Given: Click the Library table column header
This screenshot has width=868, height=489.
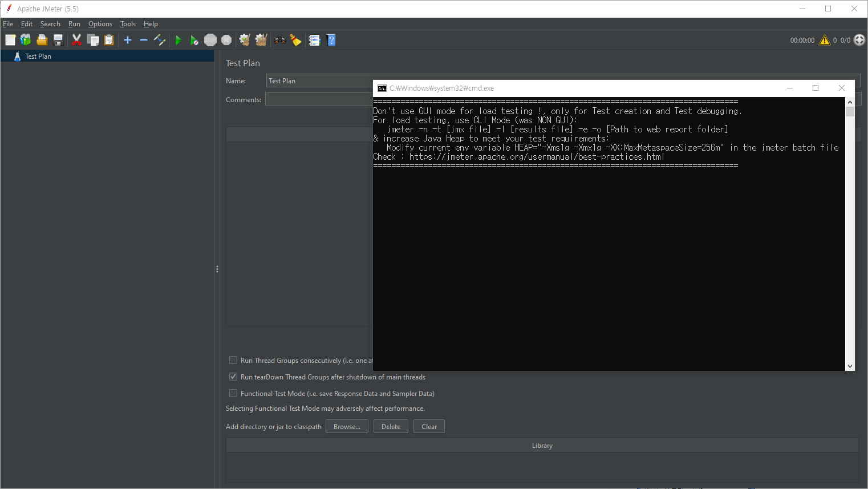Looking at the screenshot, I should pos(542,446).
